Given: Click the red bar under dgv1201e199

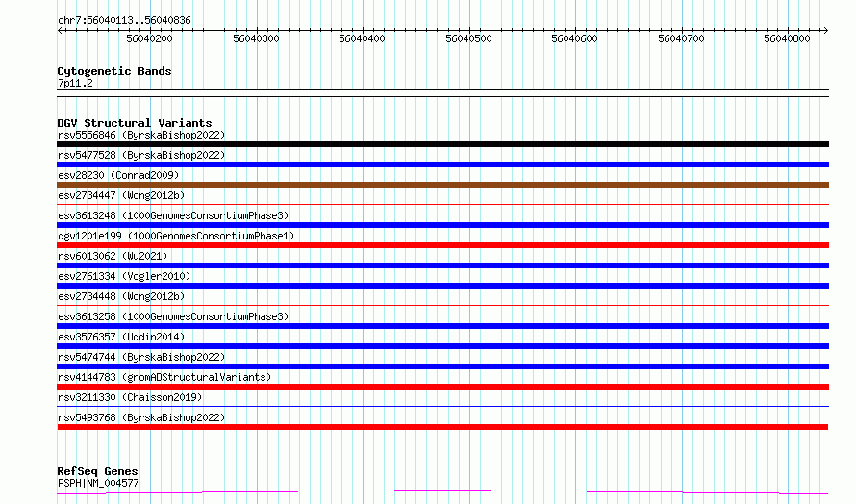Looking at the screenshot, I should 442,245.
